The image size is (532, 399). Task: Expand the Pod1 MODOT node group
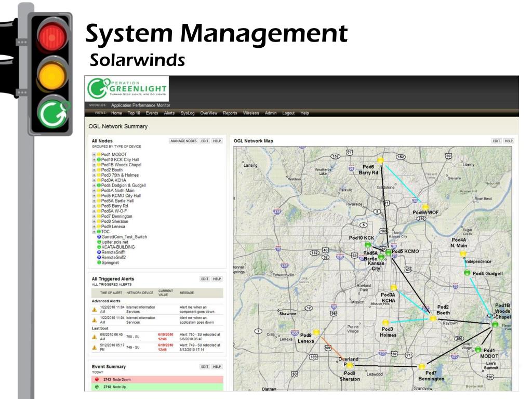coord(94,154)
